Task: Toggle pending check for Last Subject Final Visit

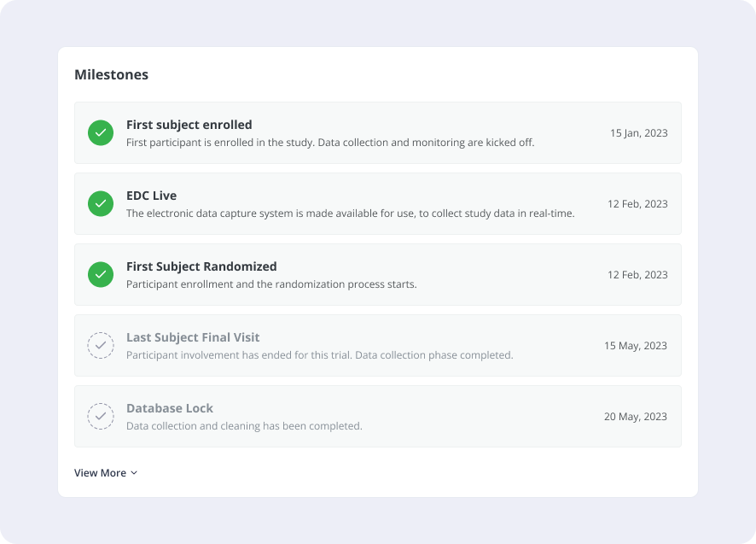Action: tap(101, 346)
